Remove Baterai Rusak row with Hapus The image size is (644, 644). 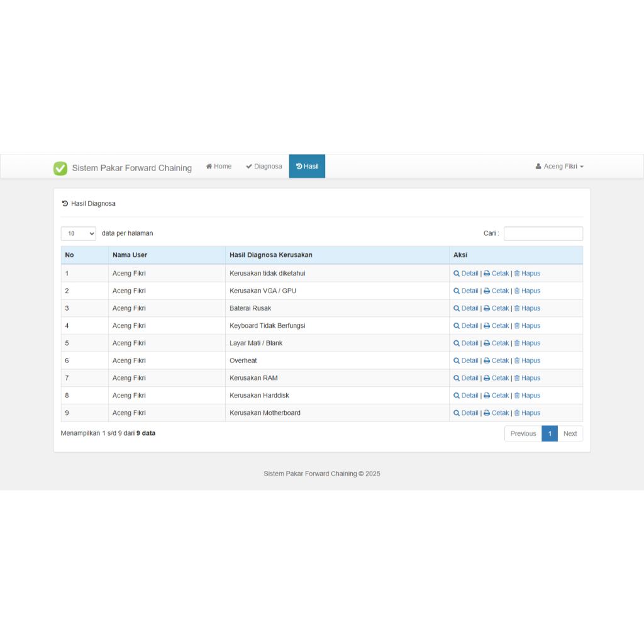point(528,308)
